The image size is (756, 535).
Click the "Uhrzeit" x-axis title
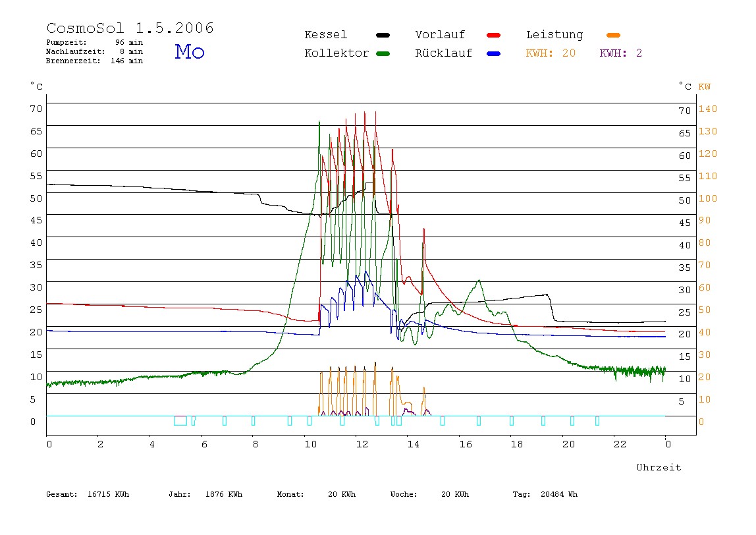click(659, 467)
